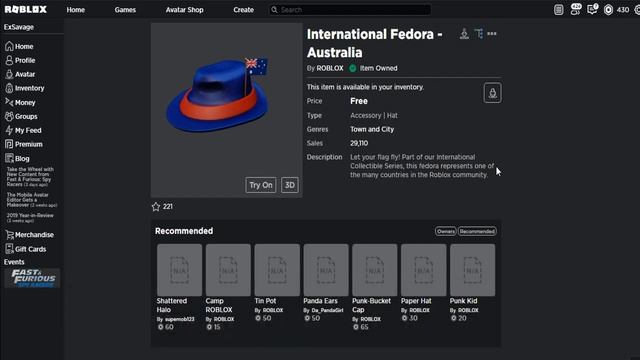Click the Try On button

point(260,185)
